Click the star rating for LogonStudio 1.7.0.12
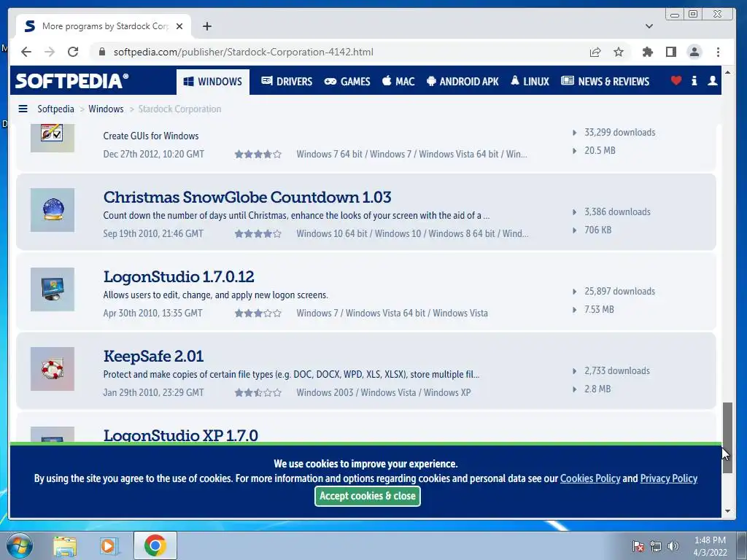This screenshot has height=560, width=747. [258, 314]
